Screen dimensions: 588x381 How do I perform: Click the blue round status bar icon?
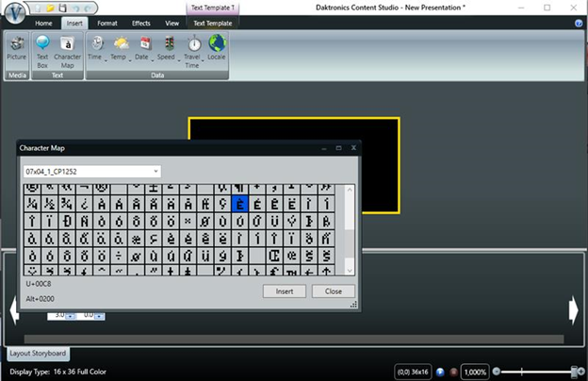coord(440,372)
